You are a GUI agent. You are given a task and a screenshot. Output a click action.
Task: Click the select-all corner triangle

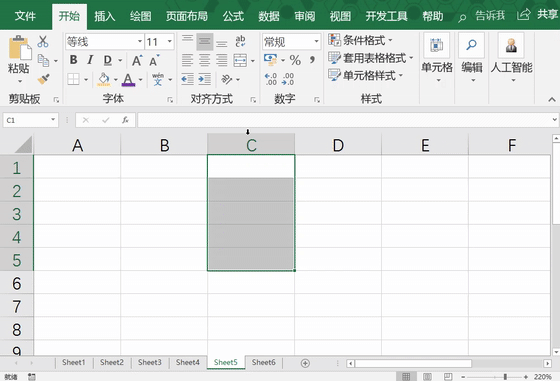(x=23, y=145)
